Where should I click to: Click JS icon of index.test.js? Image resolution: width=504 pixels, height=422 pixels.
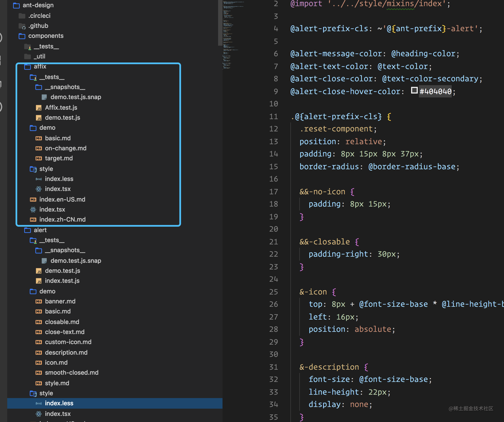tap(39, 281)
